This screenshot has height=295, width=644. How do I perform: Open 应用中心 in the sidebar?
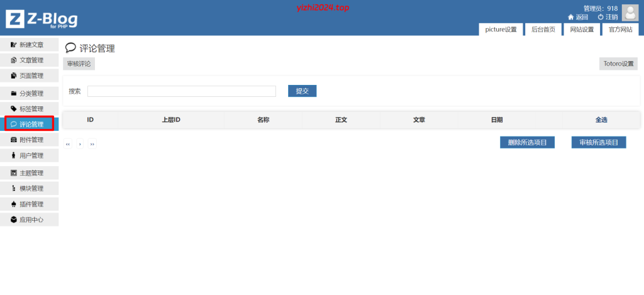click(29, 220)
